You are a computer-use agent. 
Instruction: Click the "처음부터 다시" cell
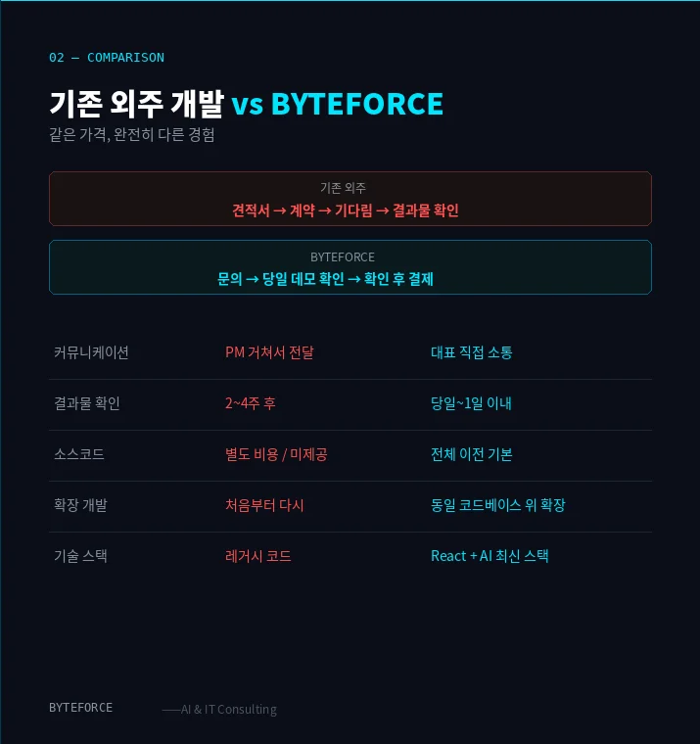[264, 505]
